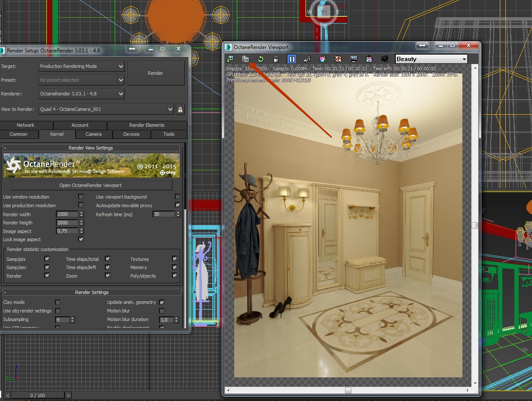This screenshot has width=532, height=401.
Task: Click the Render heigth spinner arrows
Action: point(82,223)
